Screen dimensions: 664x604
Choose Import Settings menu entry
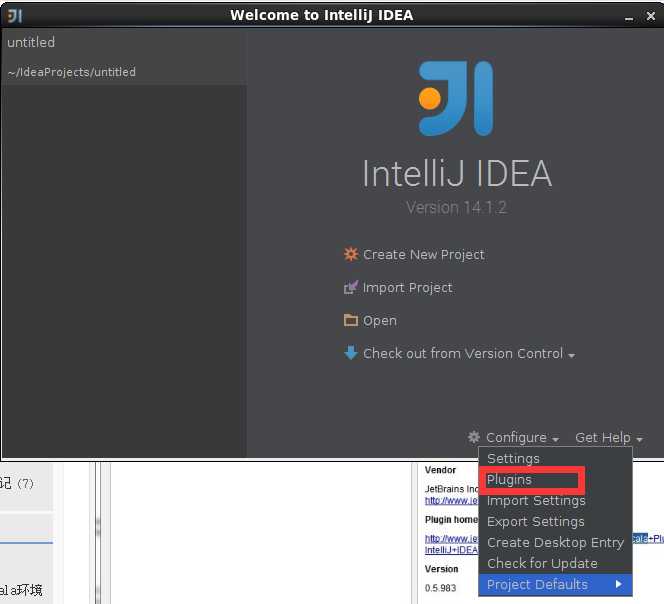click(x=555, y=501)
